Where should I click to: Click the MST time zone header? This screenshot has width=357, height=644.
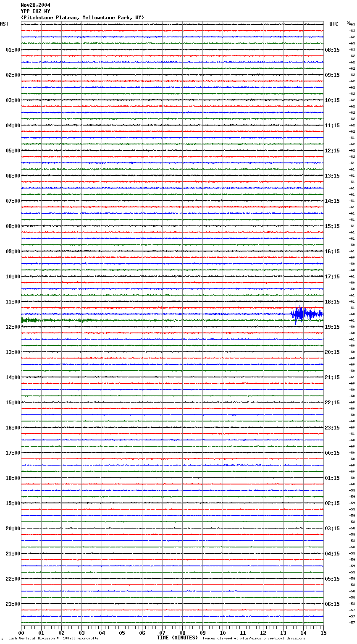(4, 24)
